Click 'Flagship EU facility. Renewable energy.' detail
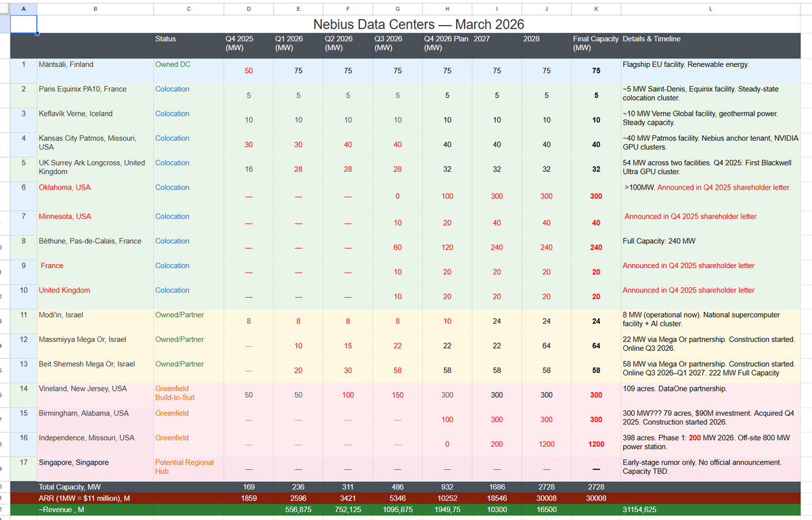The height and width of the screenshot is (520, 812). click(710, 71)
